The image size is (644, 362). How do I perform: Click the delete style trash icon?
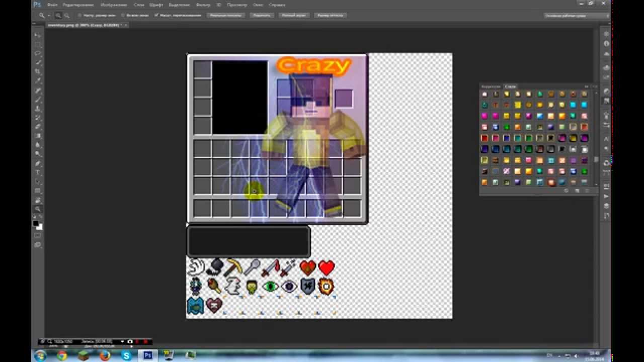[587, 191]
